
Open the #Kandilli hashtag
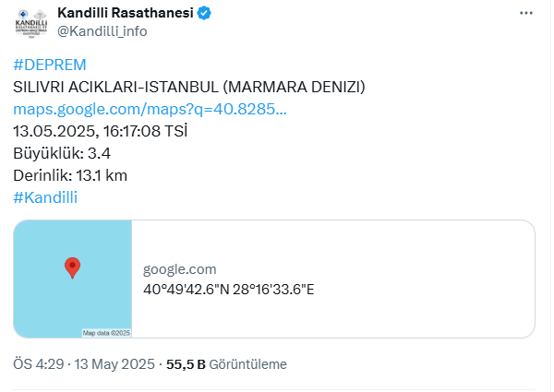(45, 197)
